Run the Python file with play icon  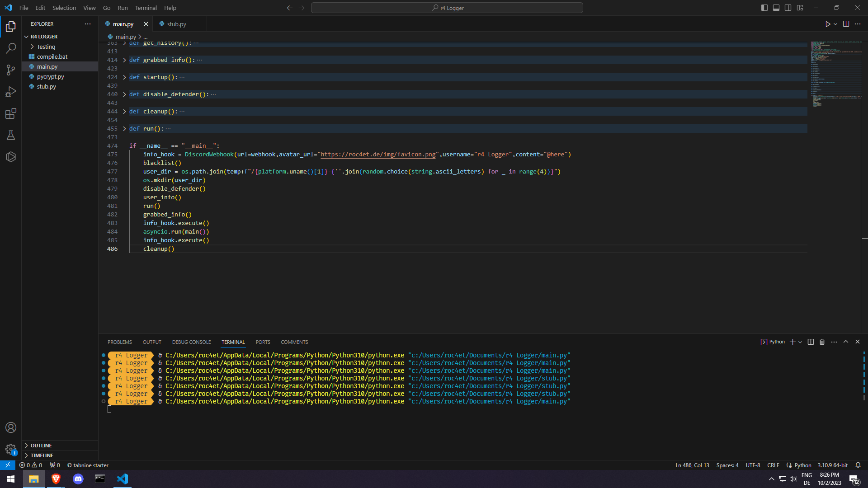coord(827,24)
